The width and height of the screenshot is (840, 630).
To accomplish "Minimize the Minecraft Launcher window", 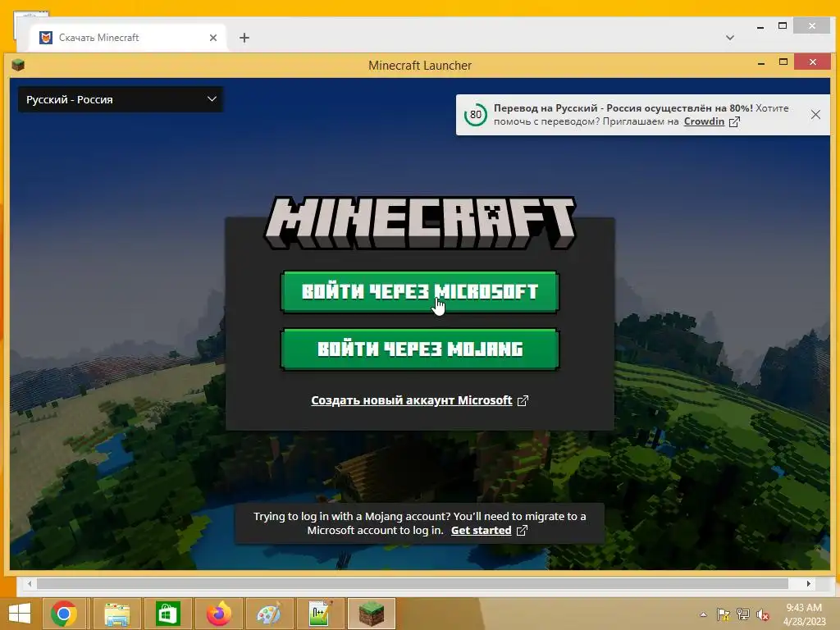I will coord(760,63).
